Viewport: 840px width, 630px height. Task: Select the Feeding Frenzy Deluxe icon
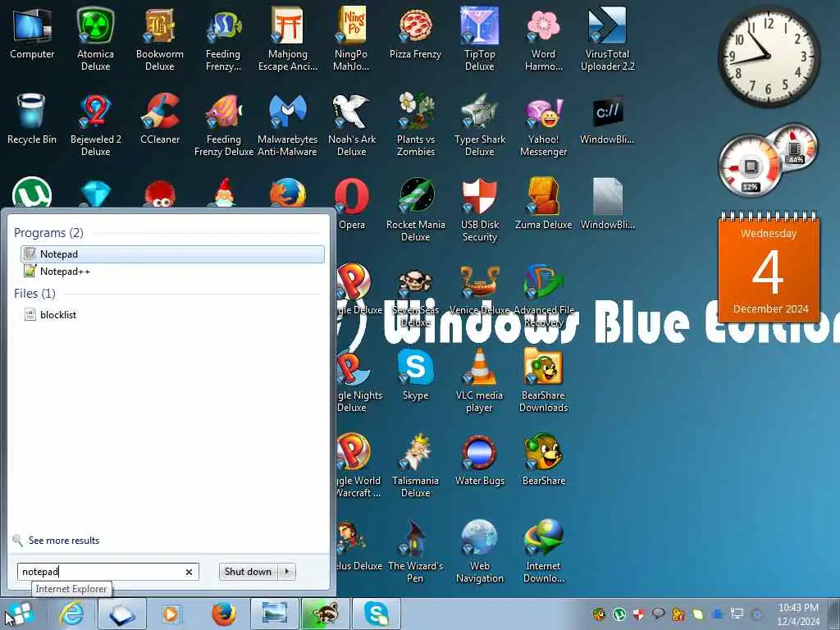(223, 125)
